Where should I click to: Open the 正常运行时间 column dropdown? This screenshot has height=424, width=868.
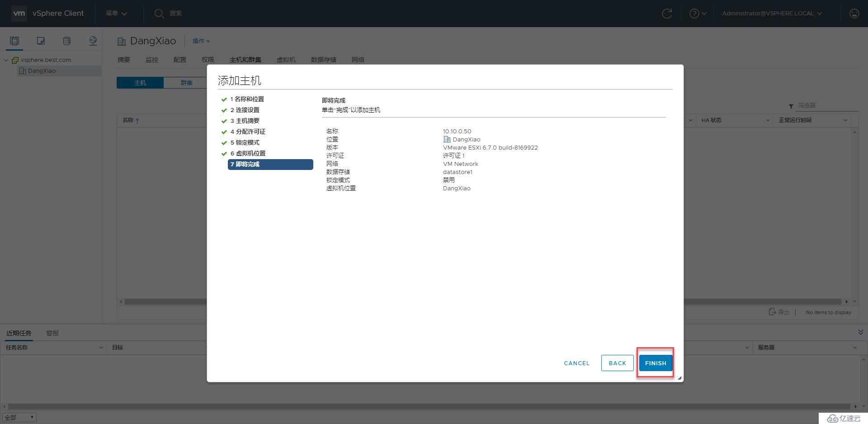845,120
